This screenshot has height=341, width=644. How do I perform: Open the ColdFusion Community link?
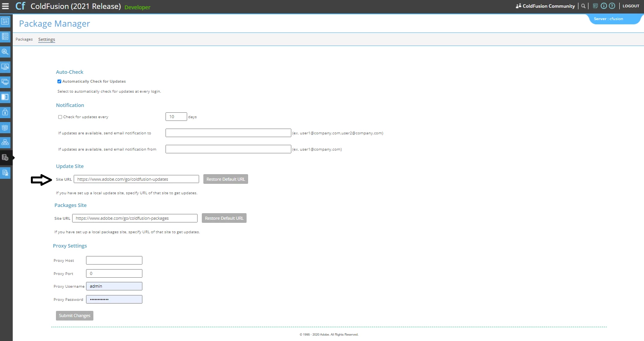(549, 6)
